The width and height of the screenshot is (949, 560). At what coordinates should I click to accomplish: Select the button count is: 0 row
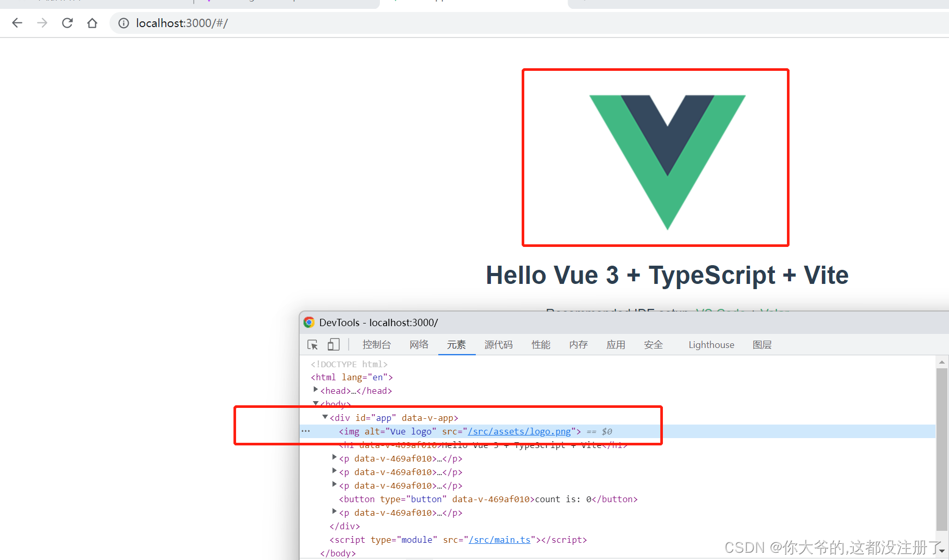pos(488,499)
